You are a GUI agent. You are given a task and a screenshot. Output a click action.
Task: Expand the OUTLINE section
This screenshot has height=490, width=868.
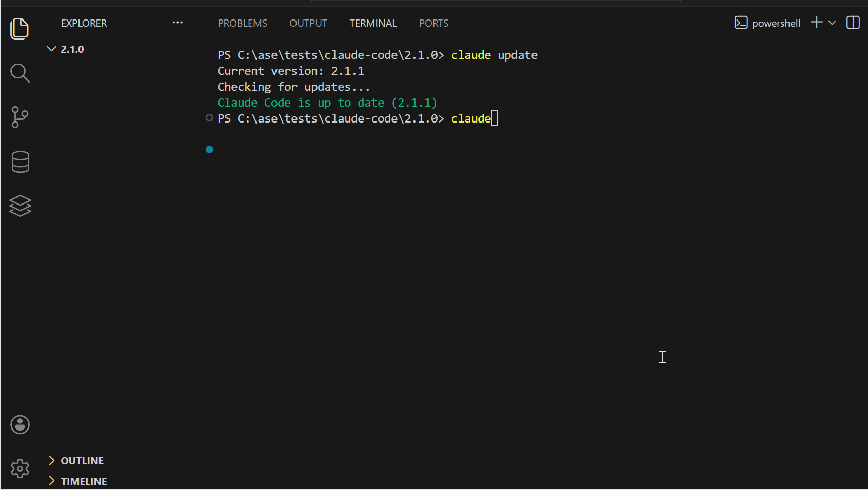pyautogui.click(x=120, y=461)
